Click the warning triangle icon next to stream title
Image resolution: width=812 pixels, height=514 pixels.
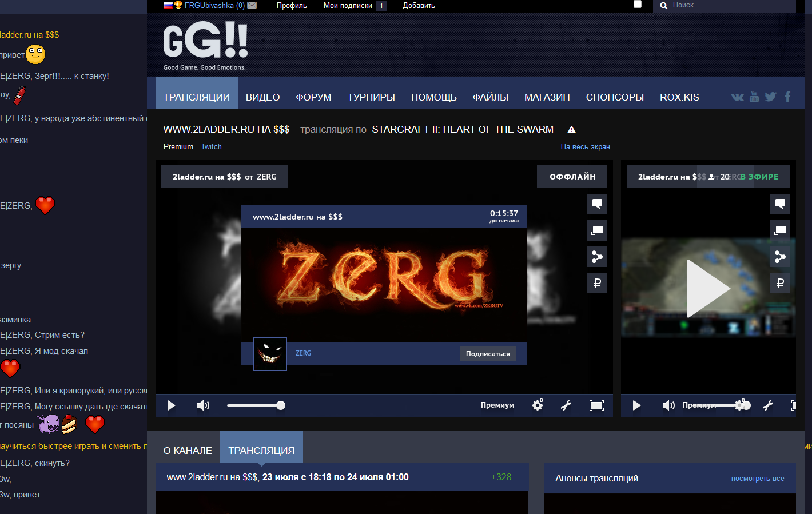[x=571, y=129]
